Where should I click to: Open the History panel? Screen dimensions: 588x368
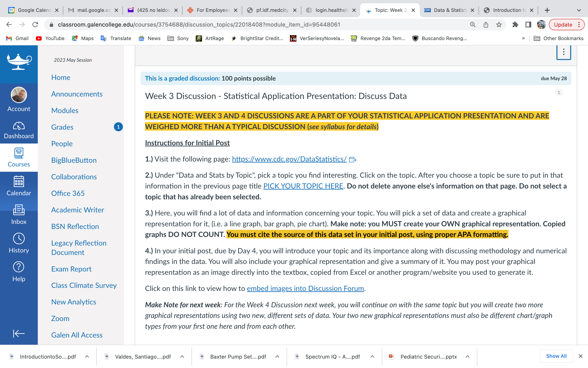coord(19,243)
